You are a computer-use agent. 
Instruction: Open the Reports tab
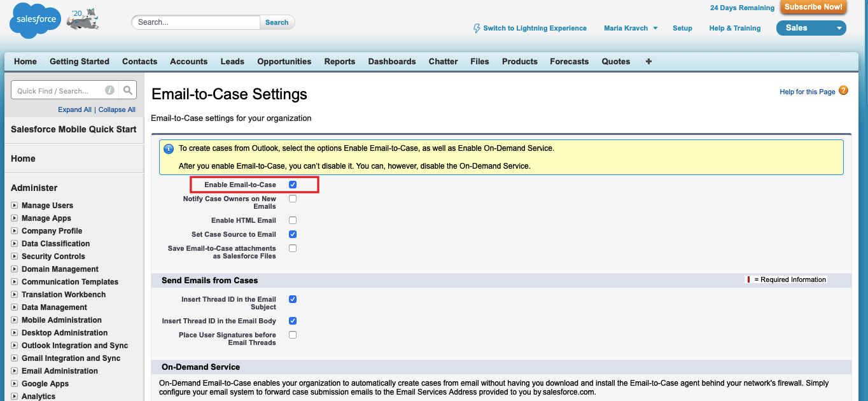point(339,62)
